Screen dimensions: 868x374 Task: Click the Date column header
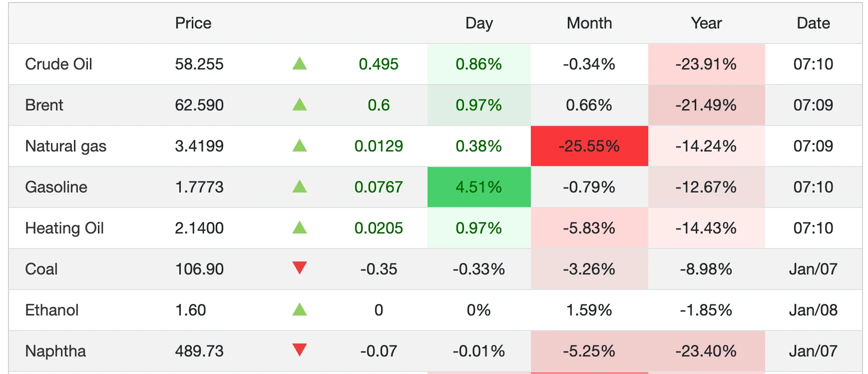(813, 23)
